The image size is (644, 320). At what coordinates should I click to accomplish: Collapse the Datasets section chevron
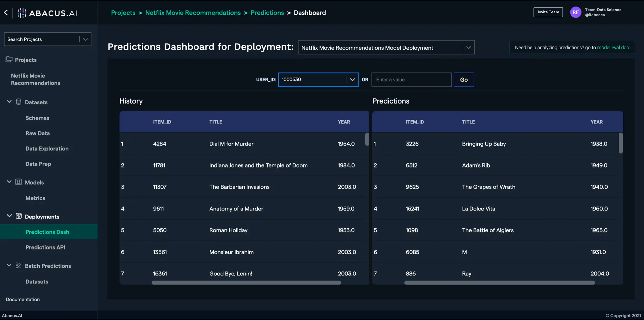pyautogui.click(x=9, y=102)
